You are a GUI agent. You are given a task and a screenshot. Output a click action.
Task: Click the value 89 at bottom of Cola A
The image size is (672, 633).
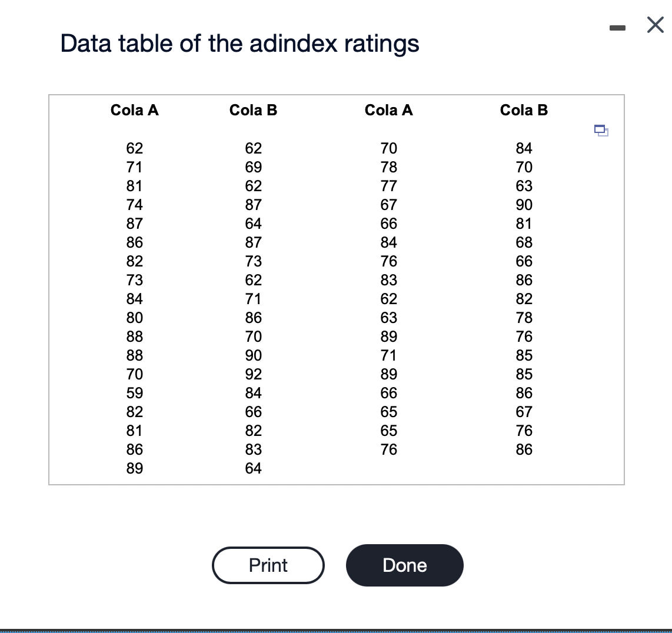tap(134, 468)
